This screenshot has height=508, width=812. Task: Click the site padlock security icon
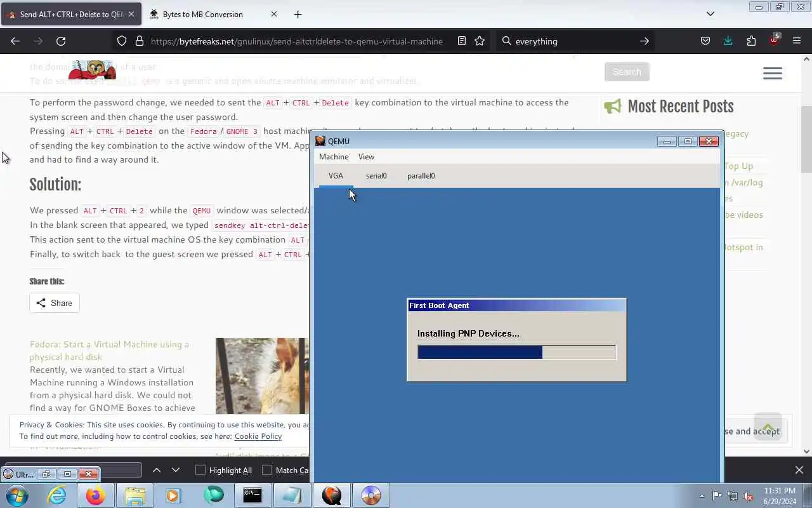tap(140, 41)
